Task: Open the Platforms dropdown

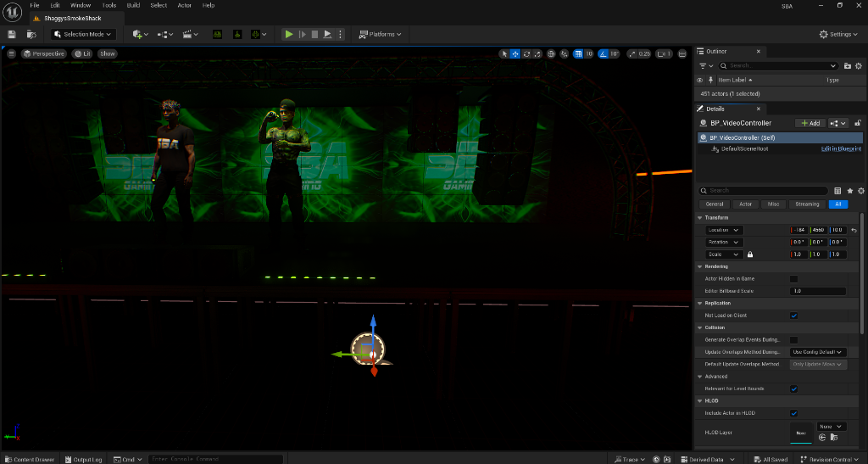Action: coord(380,34)
